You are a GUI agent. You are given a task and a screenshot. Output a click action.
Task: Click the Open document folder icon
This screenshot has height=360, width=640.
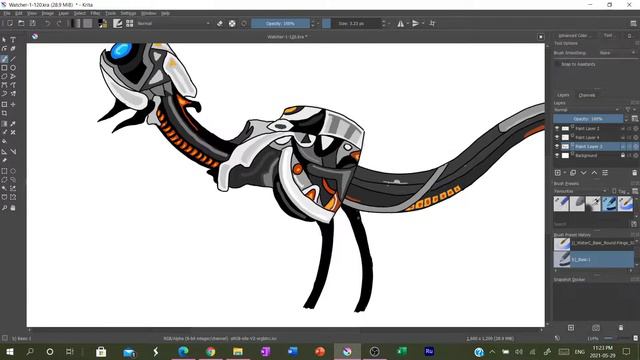[21, 23]
